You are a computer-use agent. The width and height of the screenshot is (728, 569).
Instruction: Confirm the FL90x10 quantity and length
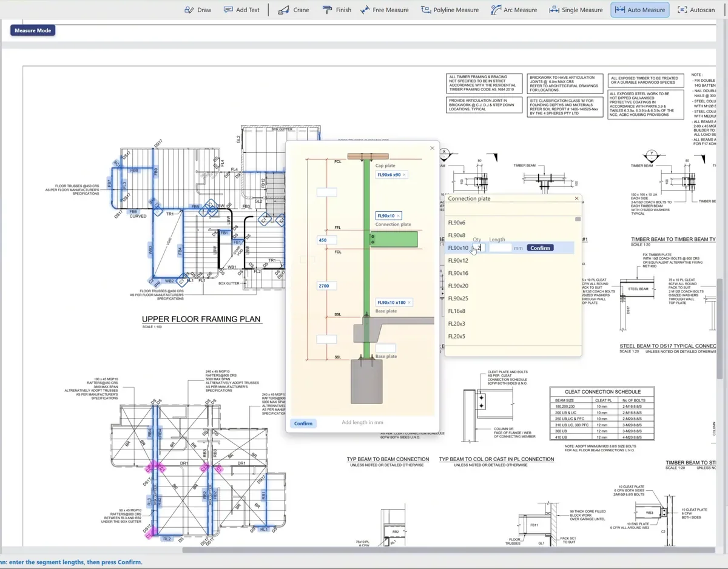[540, 248]
